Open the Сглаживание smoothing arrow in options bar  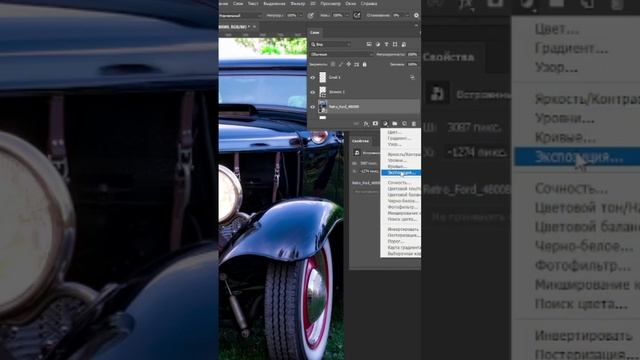click(x=406, y=16)
